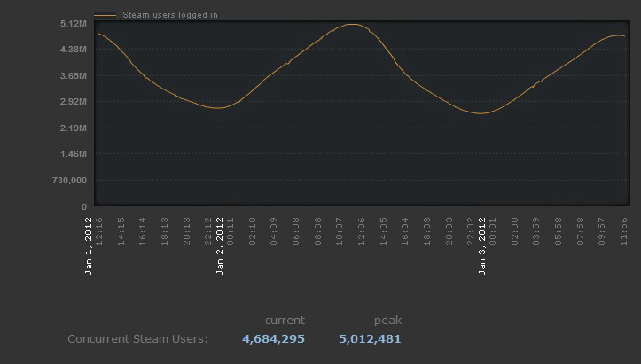641x364 pixels.
Task: Click the 5.12M y-axis label
Action: click(73, 23)
